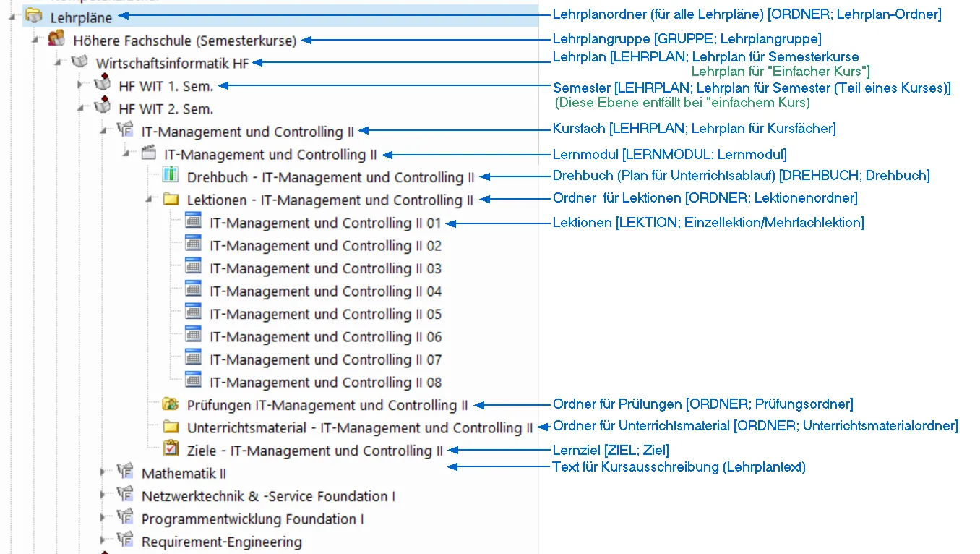The width and height of the screenshot is (980, 554).
Task: Expand the Netzwerktechnik & -Service Foundation I node
Action: pos(103,495)
